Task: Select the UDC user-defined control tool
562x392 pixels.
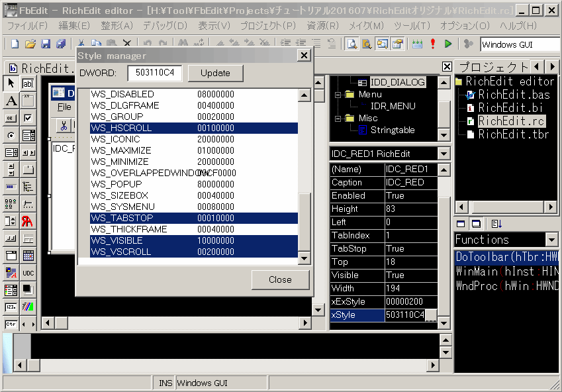Action: [x=28, y=272]
